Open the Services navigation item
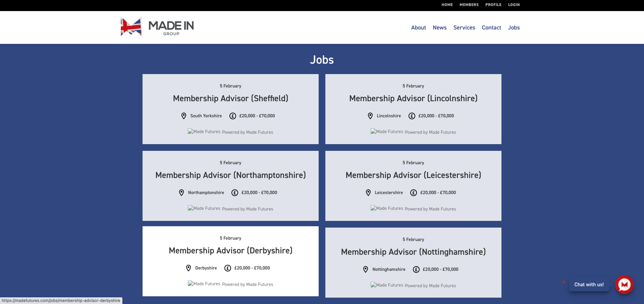Screen dimensions: 644x304 click(x=464, y=27)
